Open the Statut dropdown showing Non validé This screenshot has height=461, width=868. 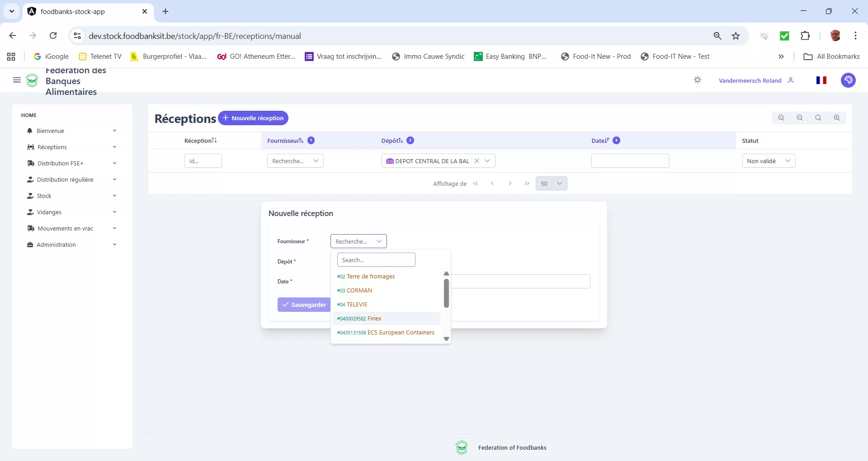click(x=769, y=160)
